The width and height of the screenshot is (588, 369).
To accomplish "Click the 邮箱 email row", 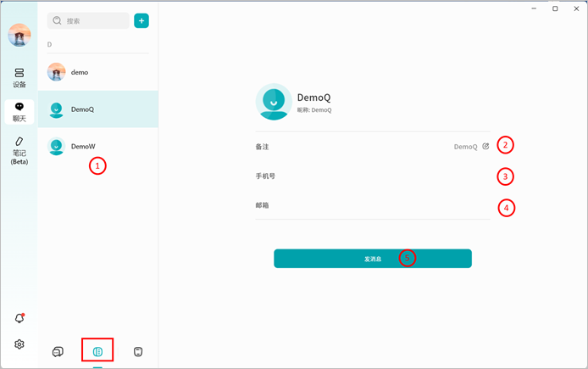I will [x=373, y=205].
